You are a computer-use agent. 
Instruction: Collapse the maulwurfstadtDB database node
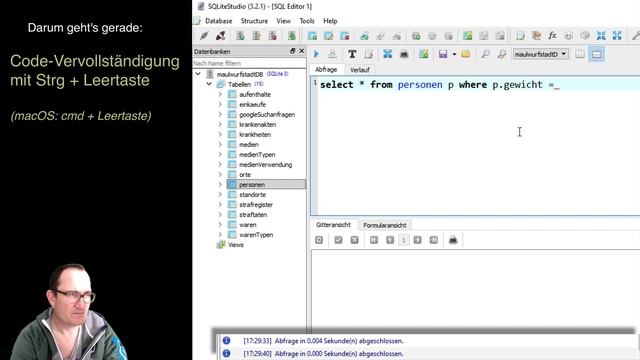pyautogui.click(x=198, y=74)
